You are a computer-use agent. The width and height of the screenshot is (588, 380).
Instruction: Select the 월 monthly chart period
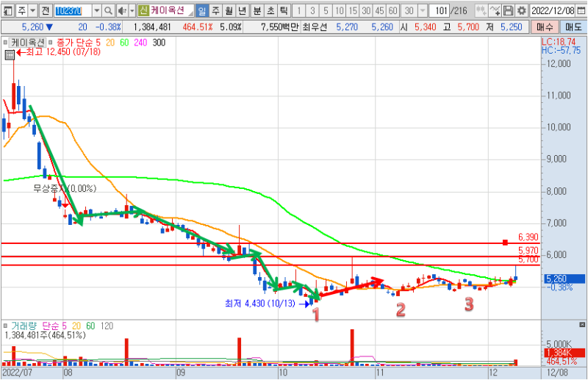229,10
